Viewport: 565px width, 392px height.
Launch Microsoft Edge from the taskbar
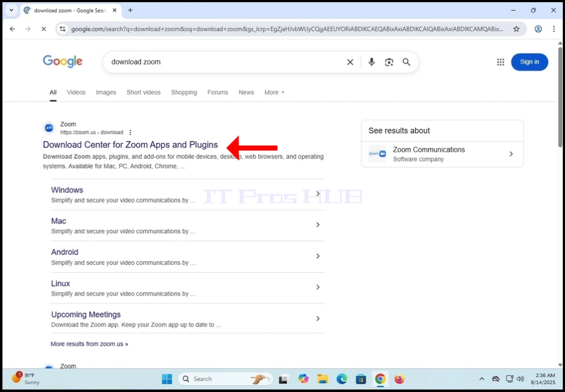click(x=342, y=379)
